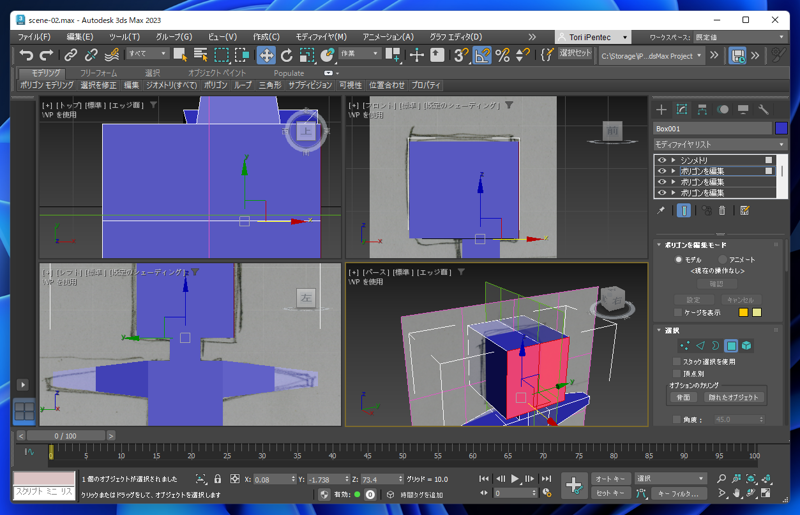Click the Undo arrow icon
The height and width of the screenshot is (515, 800).
26,55
